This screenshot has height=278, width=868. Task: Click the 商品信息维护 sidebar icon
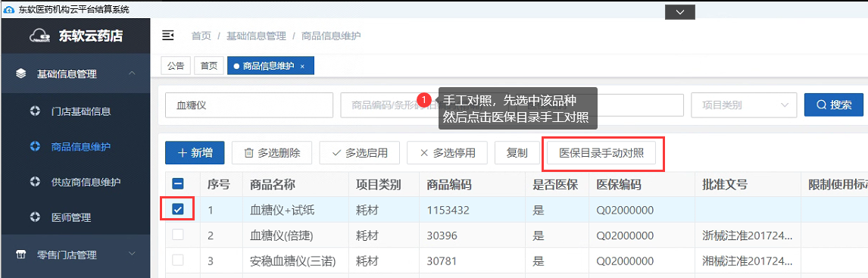click(x=35, y=147)
